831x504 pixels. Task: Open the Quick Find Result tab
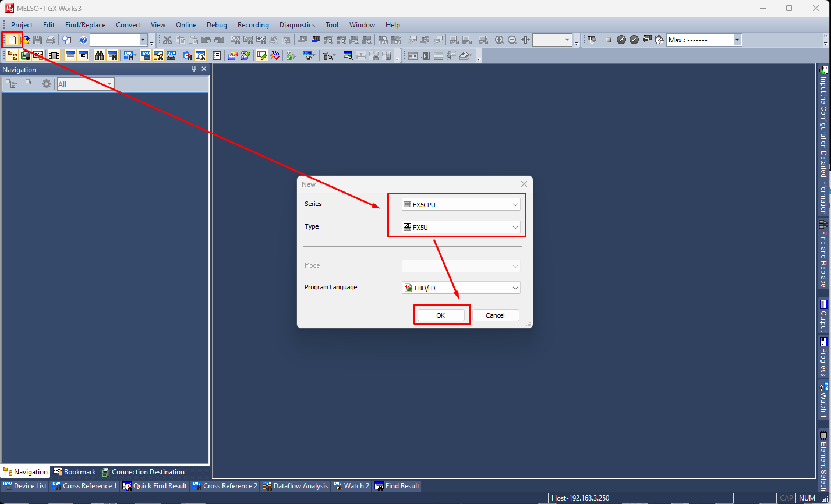(x=155, y=486)
